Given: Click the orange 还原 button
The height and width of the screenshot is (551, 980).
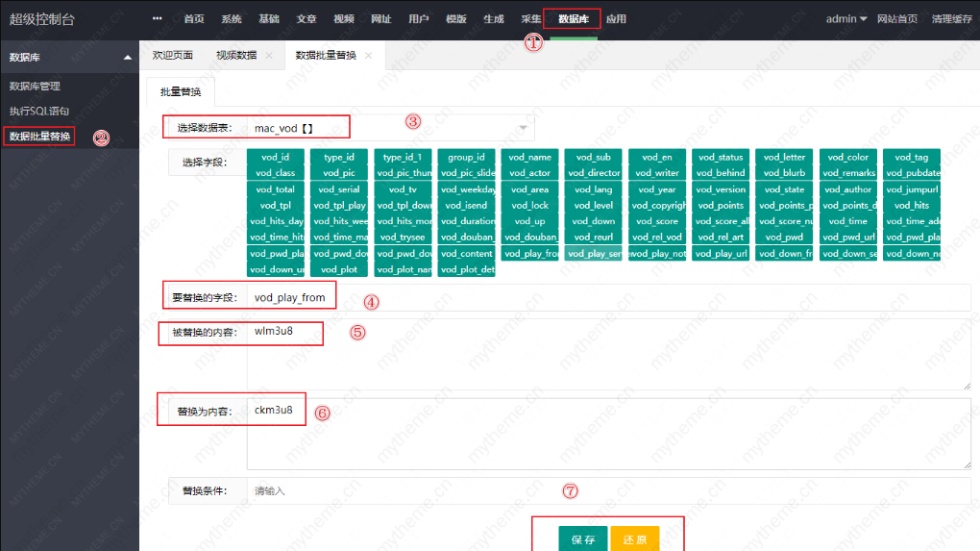Looking at the screenshot, I should point(634,539).
